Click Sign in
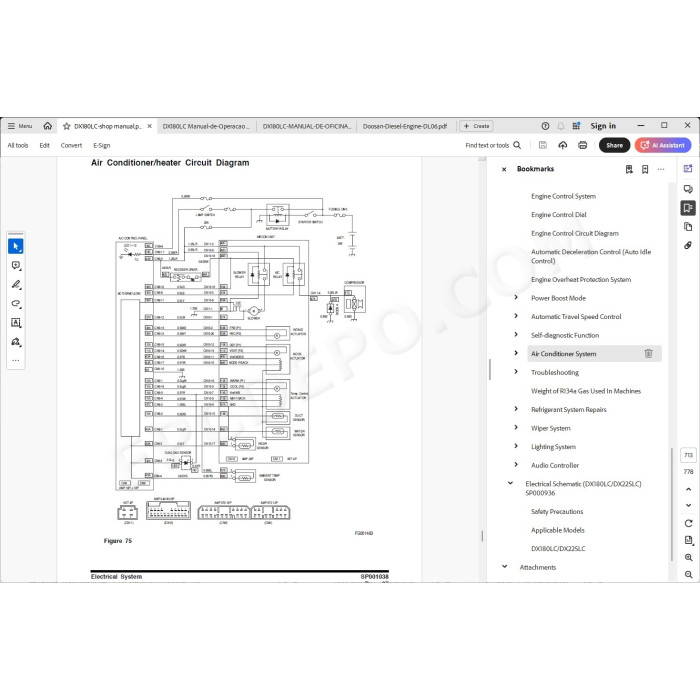This screenshot has height=700, width=700. click(x=603, y=126)
